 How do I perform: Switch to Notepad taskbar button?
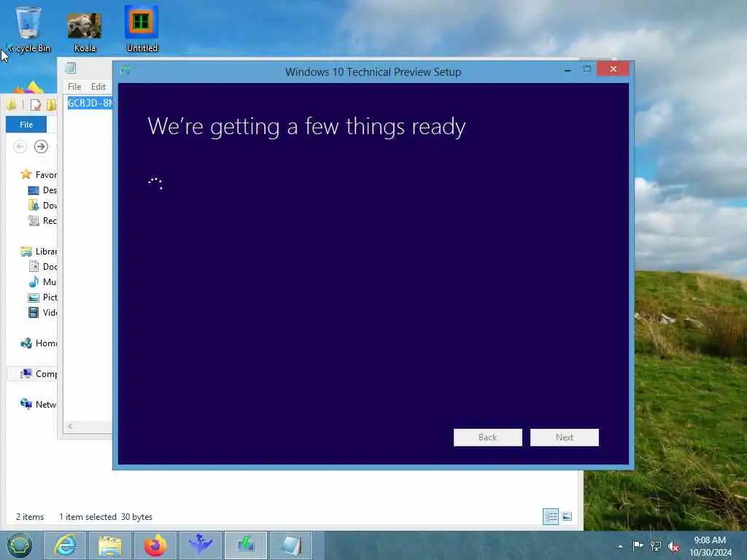coord(291,545)
